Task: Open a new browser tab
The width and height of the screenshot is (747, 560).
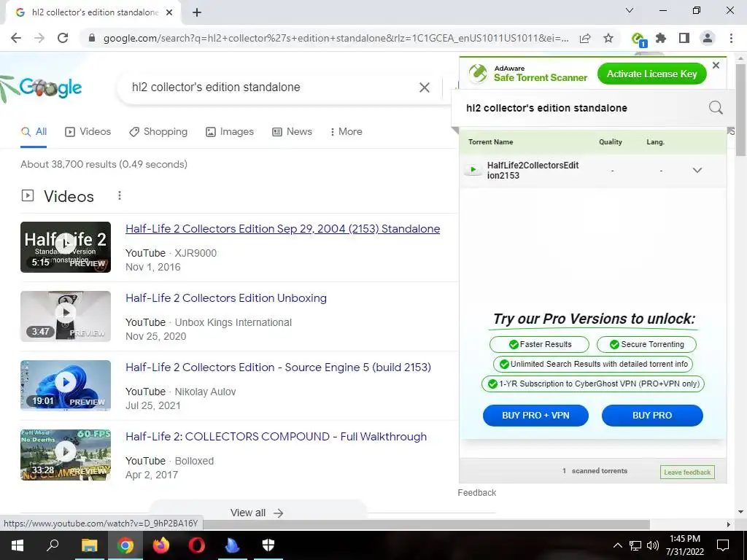Action: (197, 13)
